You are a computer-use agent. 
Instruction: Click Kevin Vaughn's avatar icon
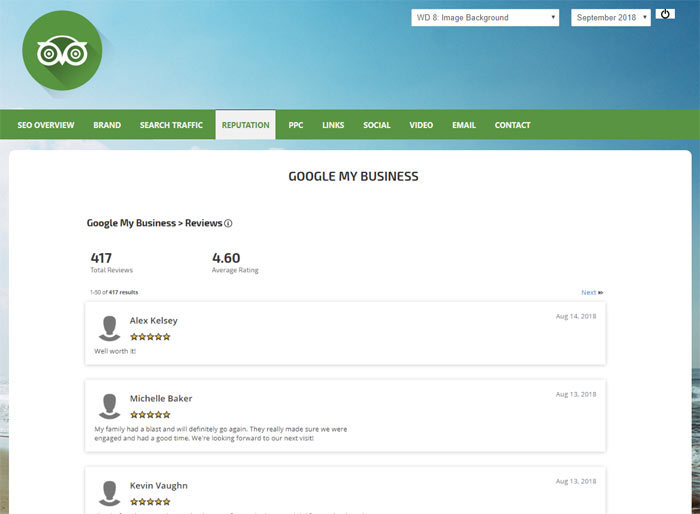coord(110,492)
